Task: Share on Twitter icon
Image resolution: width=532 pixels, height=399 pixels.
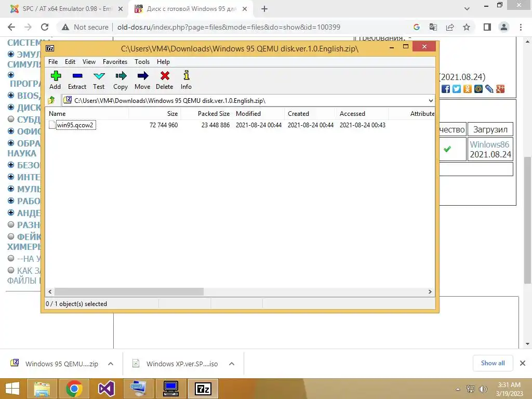Action: point(457,89)
